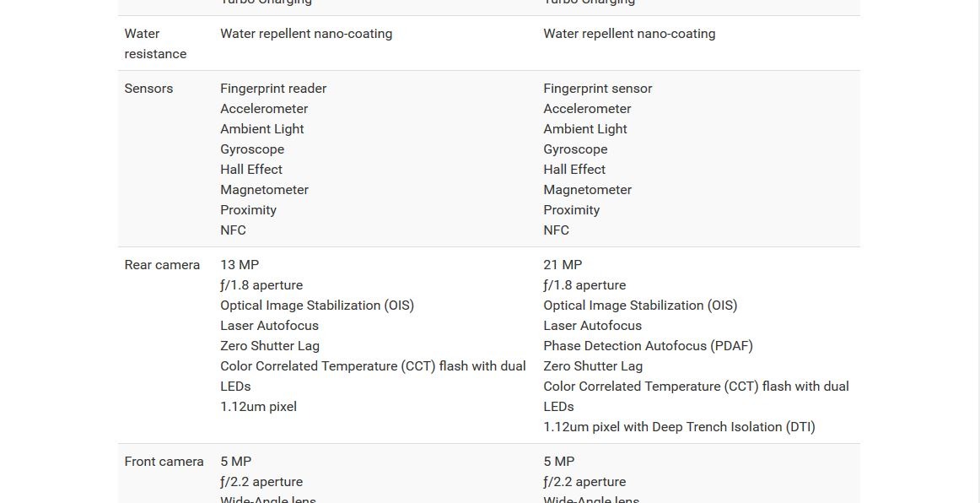The image size is (980, 503).
Task: Click right column 'Magnetometer' sensor entry
Action: pos(588,190)
